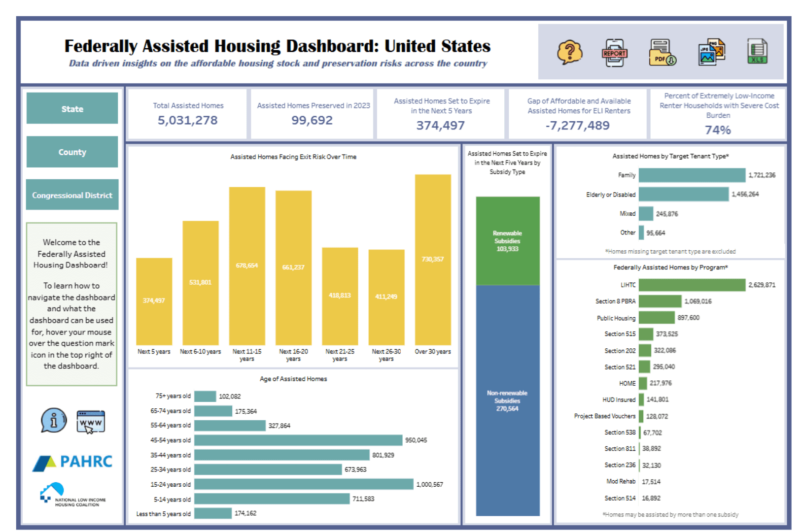Switch to the State view

(72, 108)
